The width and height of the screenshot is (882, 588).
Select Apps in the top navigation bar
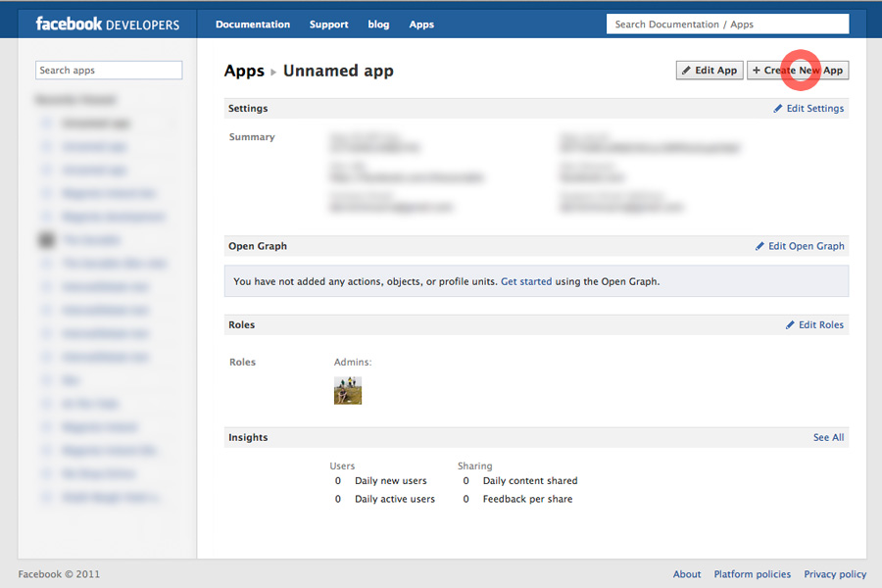coord(421,24)
